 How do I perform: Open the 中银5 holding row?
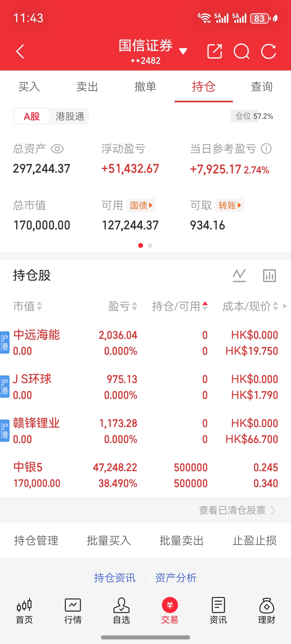(145, 475)
